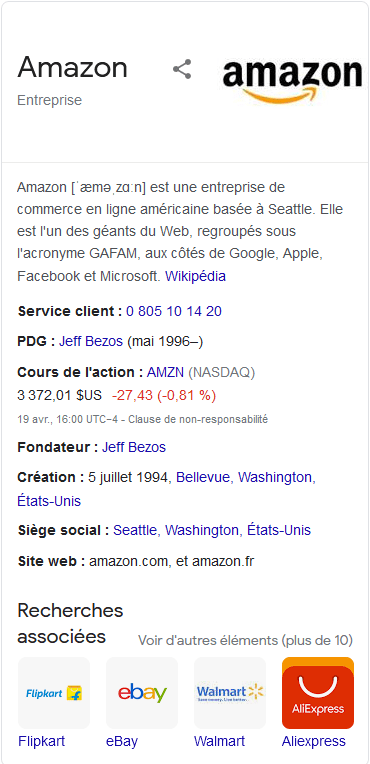370x764 pixels.
Task: Open the Flipkart text link
Action: point(41,742)
